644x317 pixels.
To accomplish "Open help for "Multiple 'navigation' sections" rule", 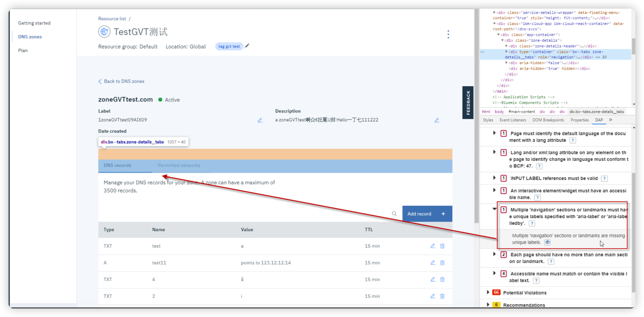I will click(x=532, y=223).
